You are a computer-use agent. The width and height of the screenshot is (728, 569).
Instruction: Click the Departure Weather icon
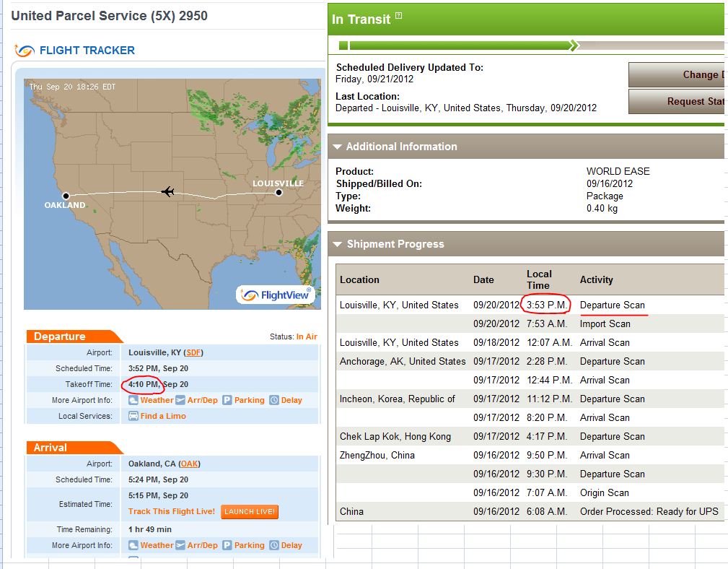(x=133, y=400)
